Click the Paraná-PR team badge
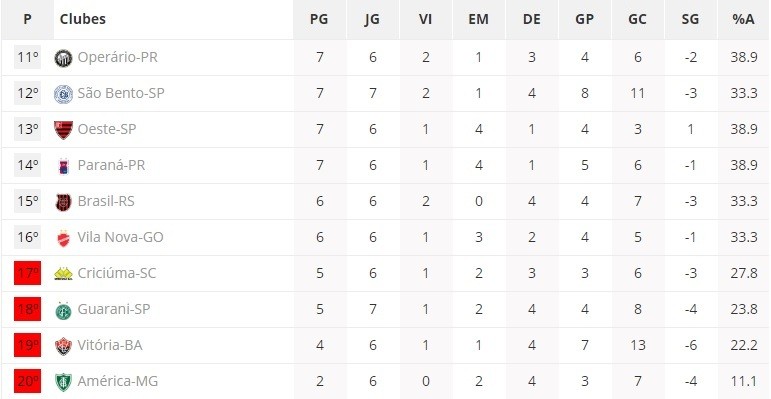 (63, 166)
